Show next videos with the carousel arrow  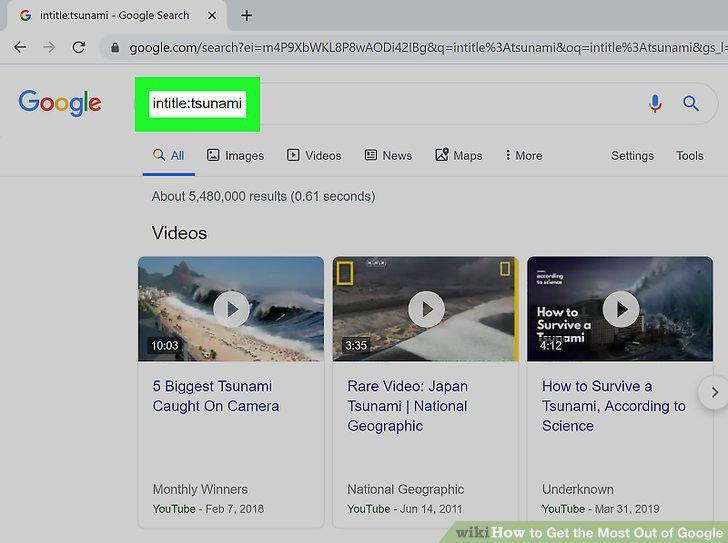[x=715, y=393]
